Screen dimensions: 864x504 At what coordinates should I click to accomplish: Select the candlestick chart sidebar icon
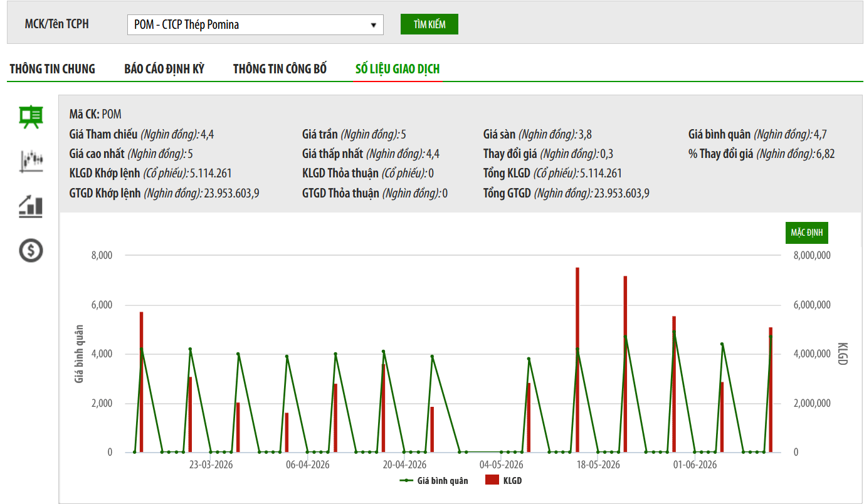31,161
